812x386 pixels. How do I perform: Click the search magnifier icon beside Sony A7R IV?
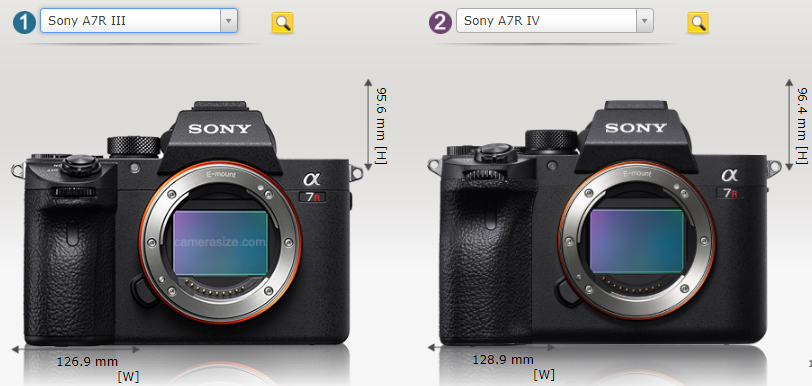pos(698,23)
